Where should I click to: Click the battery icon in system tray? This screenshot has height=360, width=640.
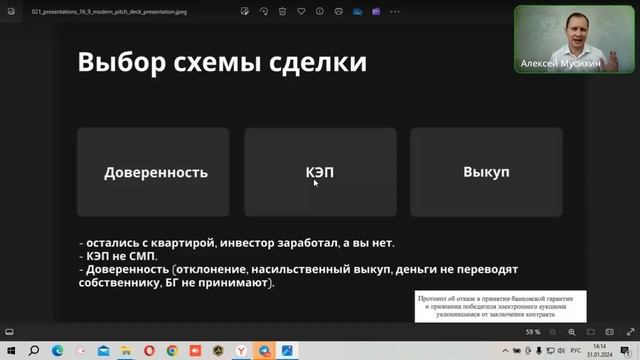tap(517, 351)
